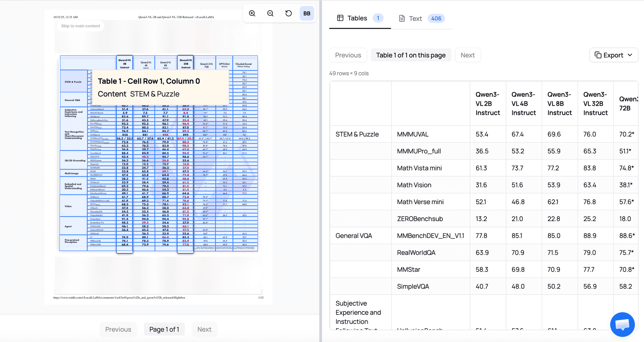The width and height of the screenshot is (644, 342).
Task: Click the Page 1 of 1 indicator
Action: coord(164,329)
